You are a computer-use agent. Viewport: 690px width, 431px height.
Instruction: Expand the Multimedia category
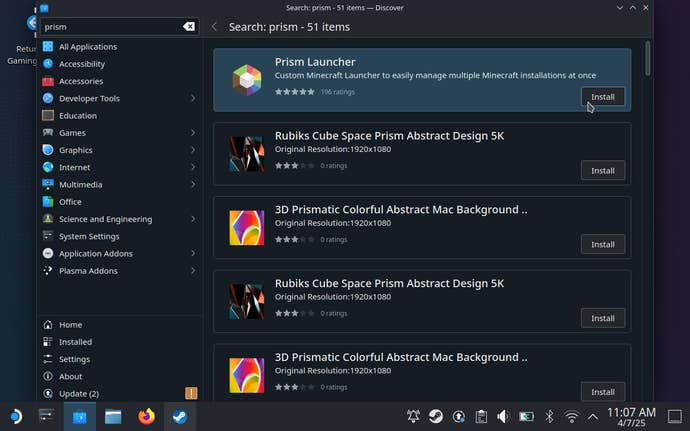(x=192, y=185)
